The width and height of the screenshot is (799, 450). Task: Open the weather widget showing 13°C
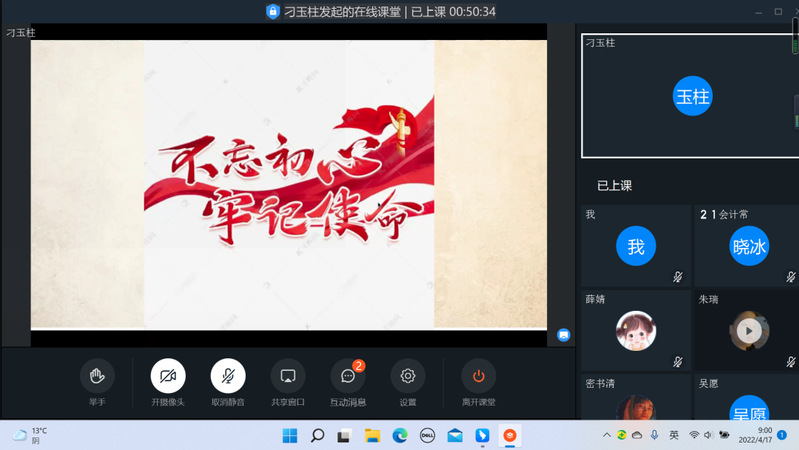(30, 435)
